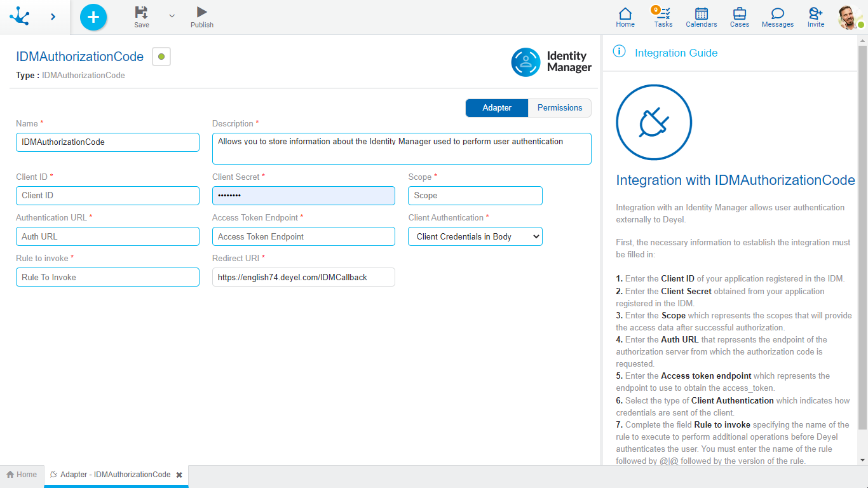The height and width of the screenshot is (488, 868).
Task: Open Calendars
Action: [x=702, y=17]
